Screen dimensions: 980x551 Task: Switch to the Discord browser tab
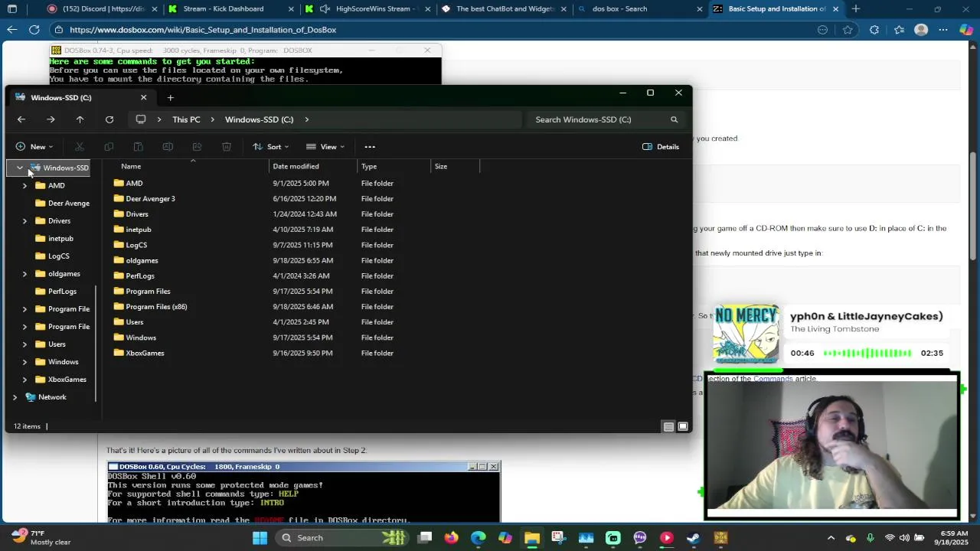102,9
